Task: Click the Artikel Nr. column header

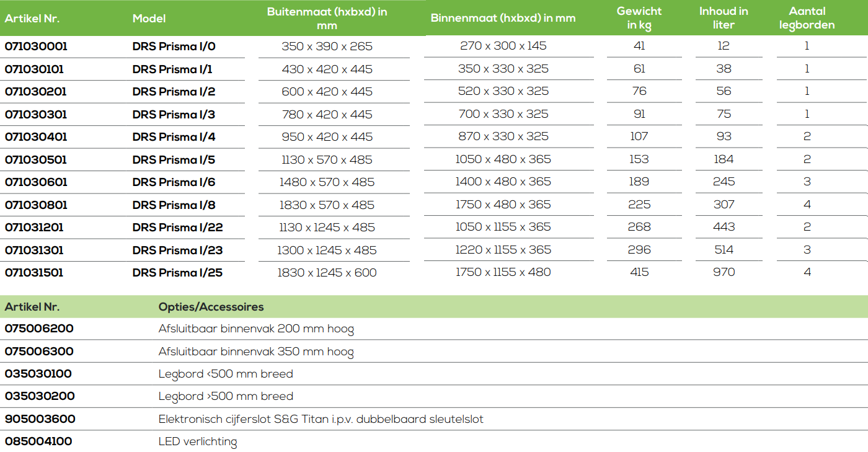Action: 32,19
